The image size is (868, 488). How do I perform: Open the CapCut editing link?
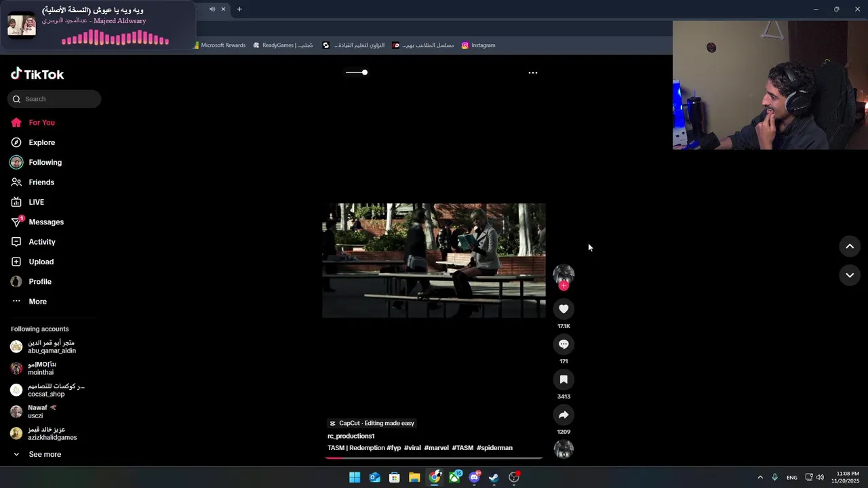pos(372,423)
